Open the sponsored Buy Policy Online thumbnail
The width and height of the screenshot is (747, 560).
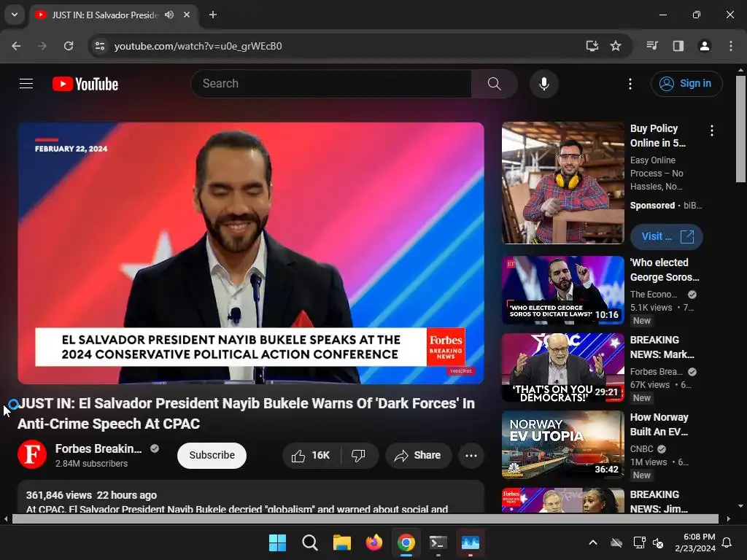(562, 183)
